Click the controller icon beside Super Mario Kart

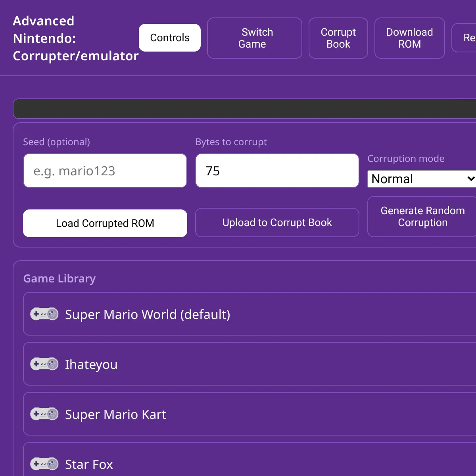click(44, 414)
